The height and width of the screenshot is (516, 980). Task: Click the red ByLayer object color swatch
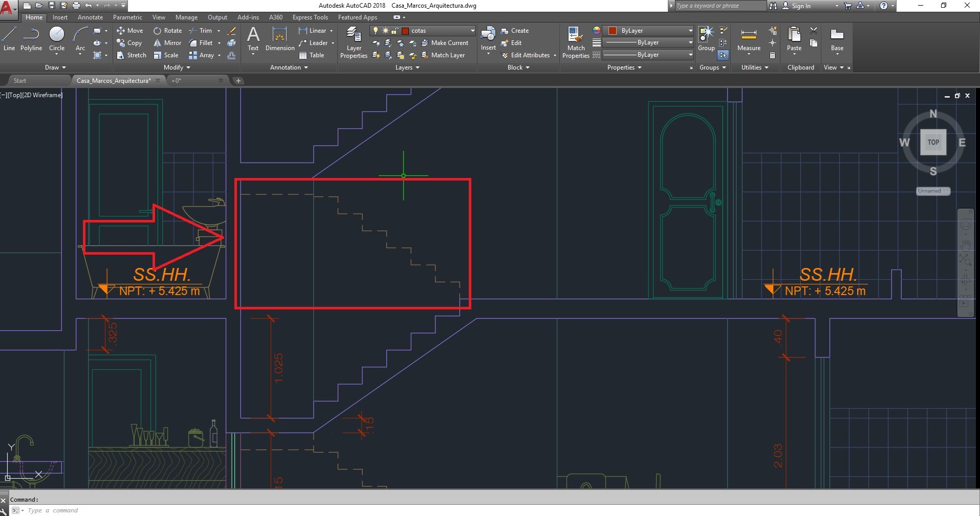[x=612, y=31]
